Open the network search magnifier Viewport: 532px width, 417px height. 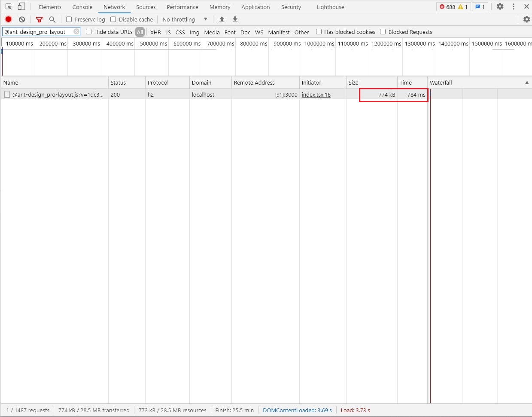click(52, 19)
